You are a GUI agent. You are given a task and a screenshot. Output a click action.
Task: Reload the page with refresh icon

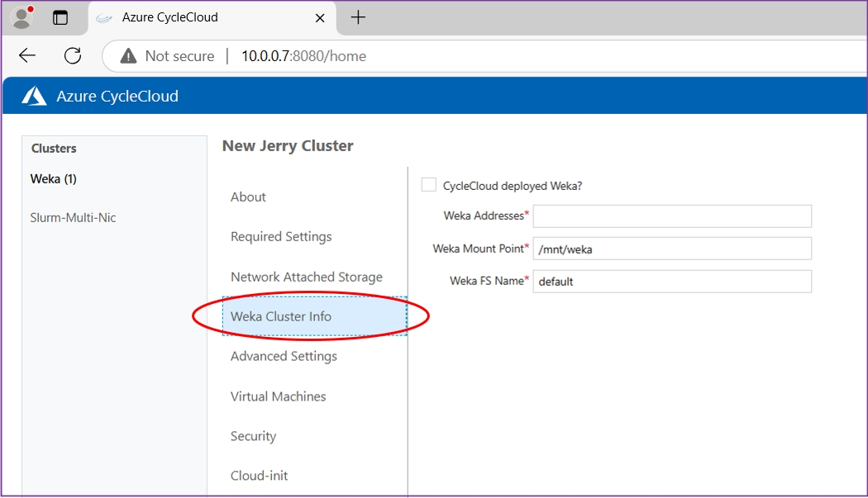(73, 55)
